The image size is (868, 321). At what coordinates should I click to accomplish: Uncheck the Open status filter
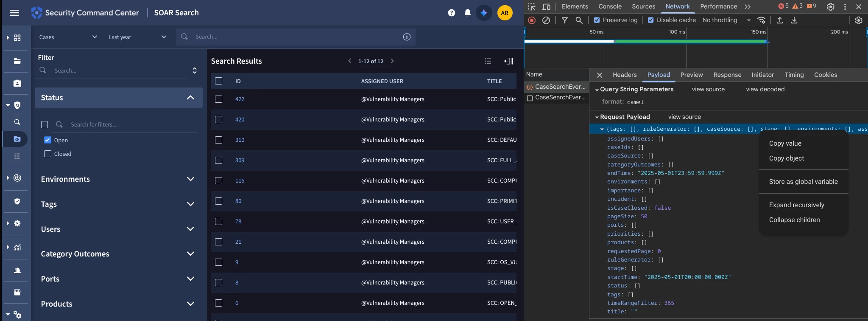tap(47, 140)
